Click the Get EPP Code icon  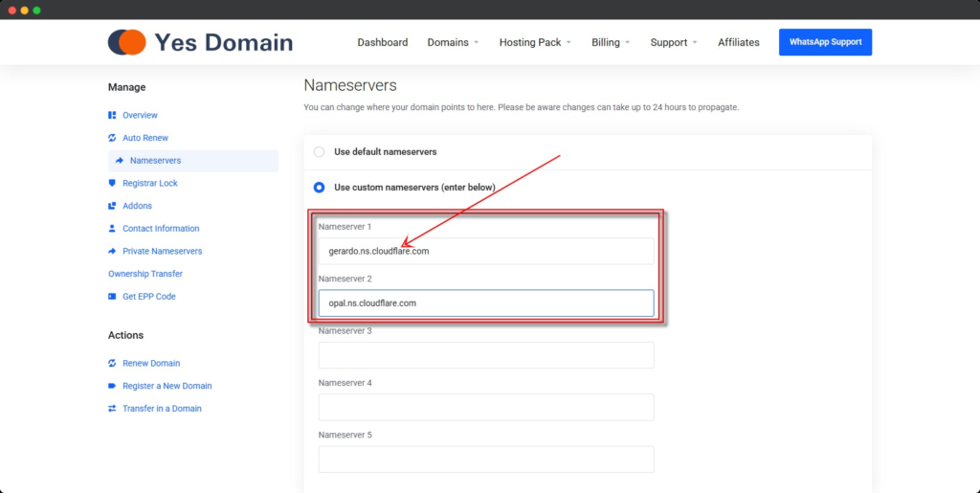point(112,297)
